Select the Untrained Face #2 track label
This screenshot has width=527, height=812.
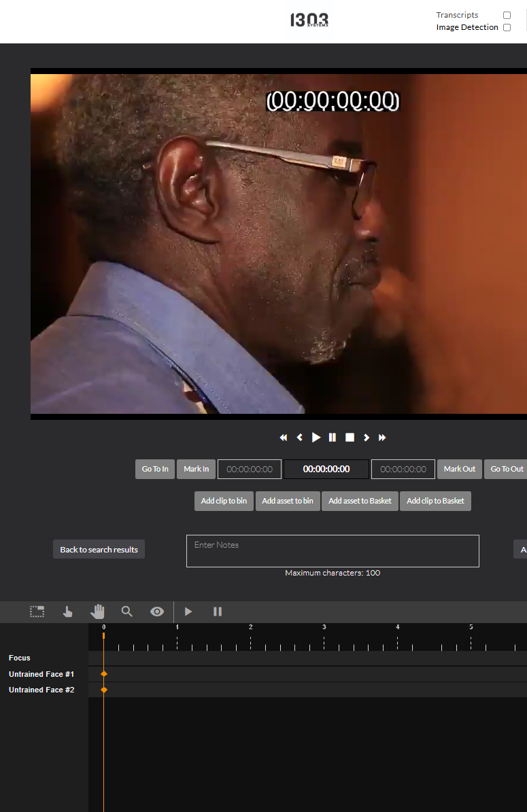[41, 690]
